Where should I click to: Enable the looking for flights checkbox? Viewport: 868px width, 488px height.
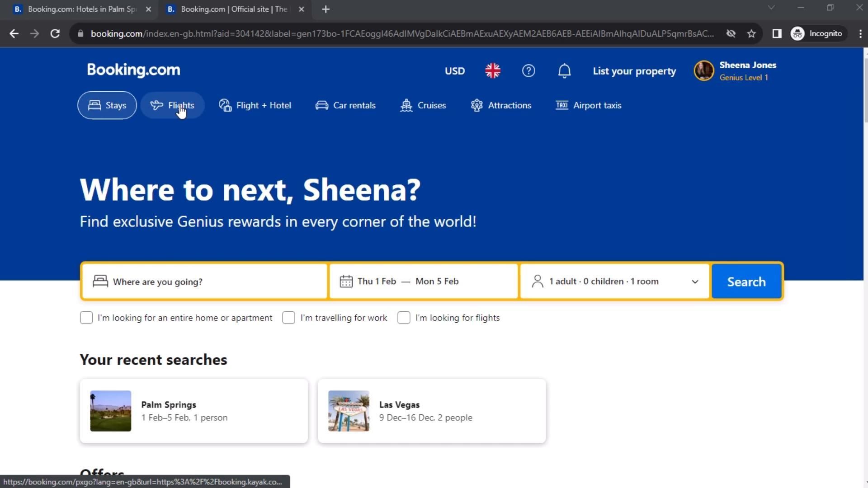404,318
